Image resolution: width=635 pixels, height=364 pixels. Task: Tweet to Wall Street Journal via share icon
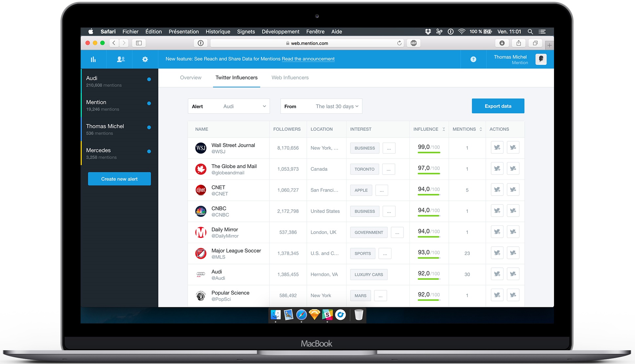513,148
